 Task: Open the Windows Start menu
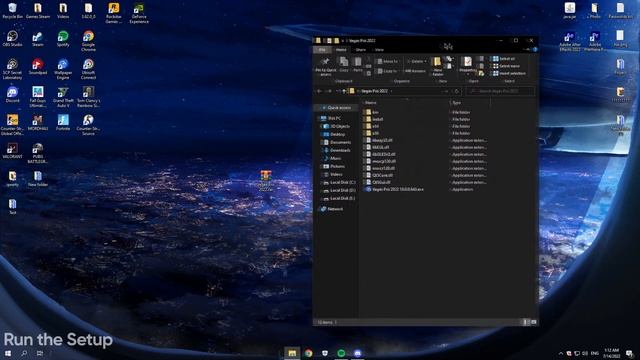(8, 353)
